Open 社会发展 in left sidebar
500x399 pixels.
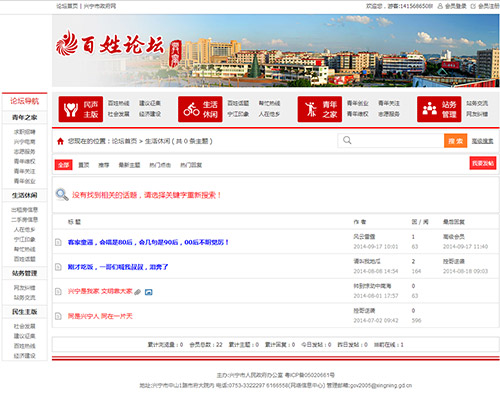[25, 326]
